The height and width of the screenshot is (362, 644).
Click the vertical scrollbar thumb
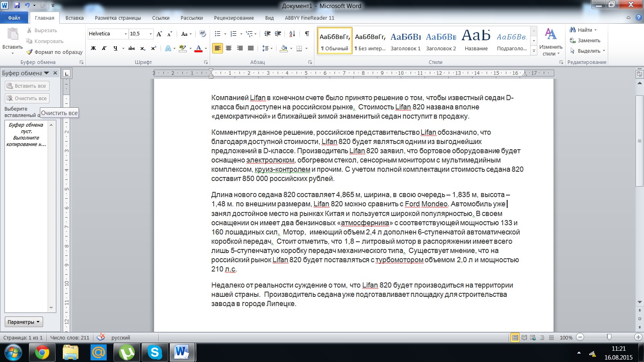click(640, 141)
